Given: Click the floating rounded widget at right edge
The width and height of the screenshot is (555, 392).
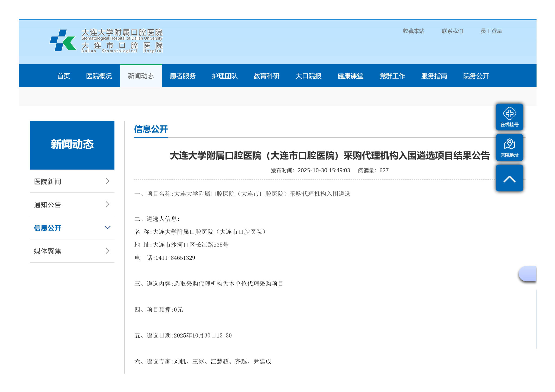Looking at the screenshot, I should tap(528, 274).
